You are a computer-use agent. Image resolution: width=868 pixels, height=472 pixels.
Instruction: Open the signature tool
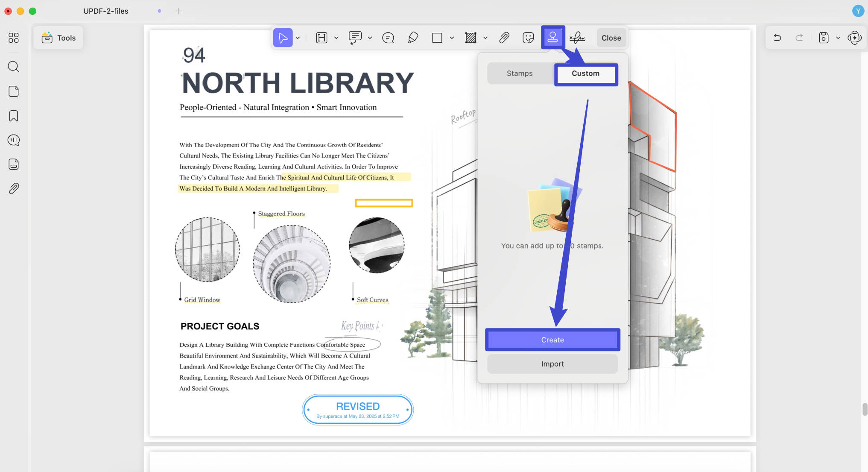click(x=577, y=38)
